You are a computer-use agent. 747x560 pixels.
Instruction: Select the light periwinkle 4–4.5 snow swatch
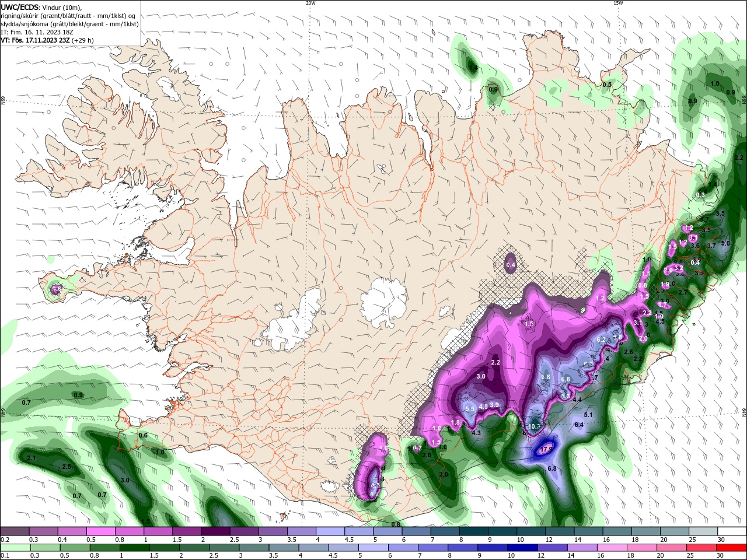(x=330, y=532)
